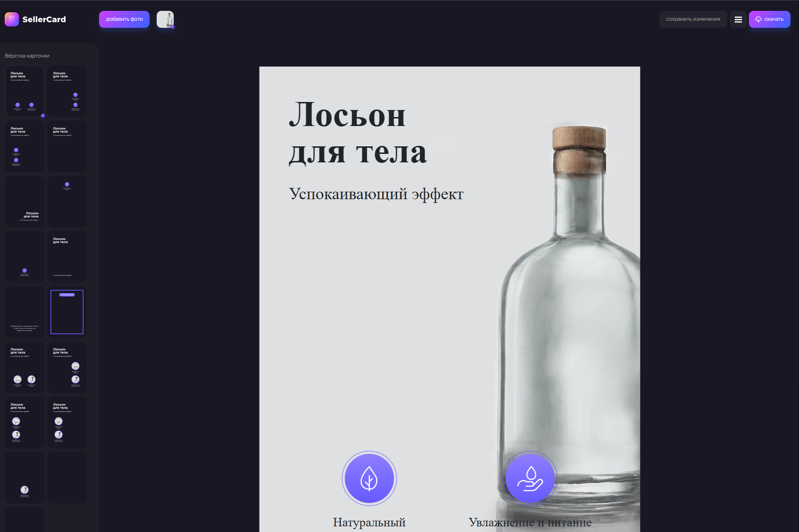Choose layout with only paragraph text at bottom
The height and width of the screenshot is (532, 799).
tap(25, 312)
